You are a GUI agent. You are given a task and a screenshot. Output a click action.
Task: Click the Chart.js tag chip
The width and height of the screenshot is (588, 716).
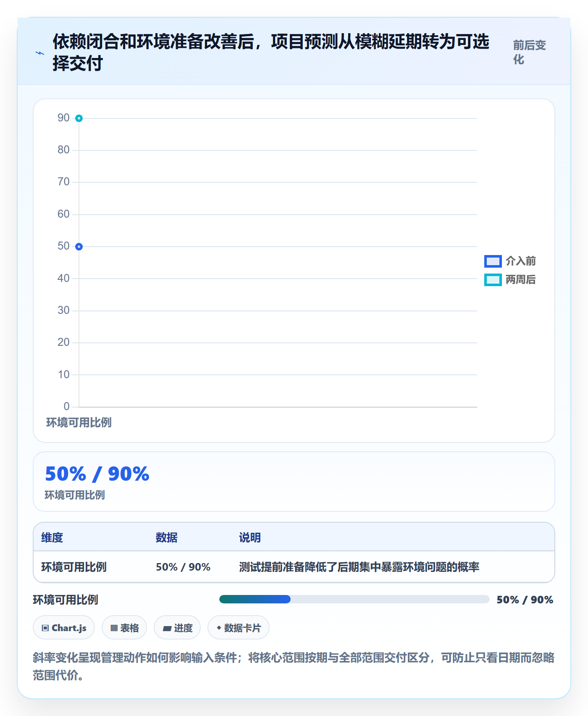click(64, 628)
